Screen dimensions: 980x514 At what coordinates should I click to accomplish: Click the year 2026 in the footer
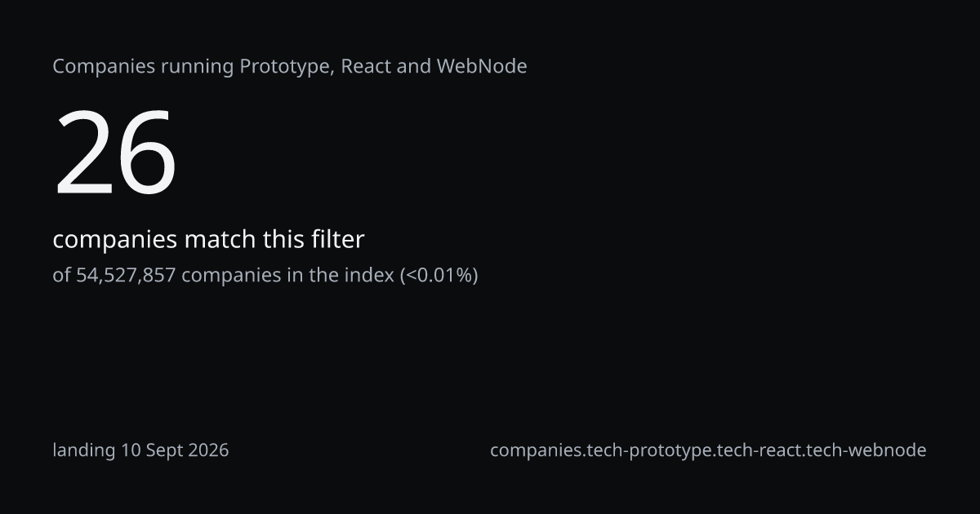(207, 450)
